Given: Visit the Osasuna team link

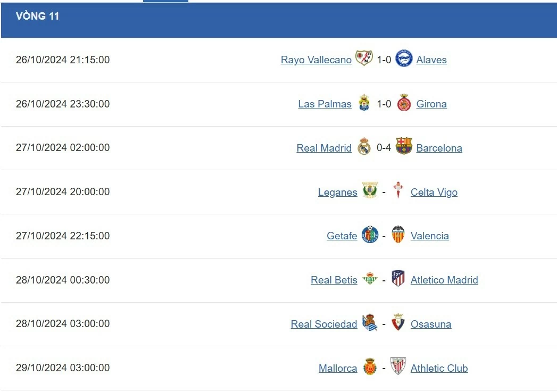Looking at the screenshot, I should (x=430, y=324).
